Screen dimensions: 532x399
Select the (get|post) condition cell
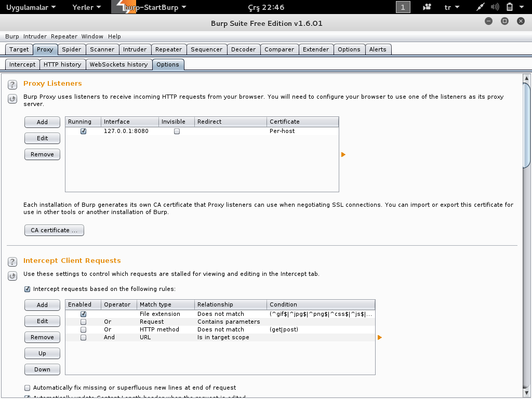pyautogui.click(x=321, y=329)
